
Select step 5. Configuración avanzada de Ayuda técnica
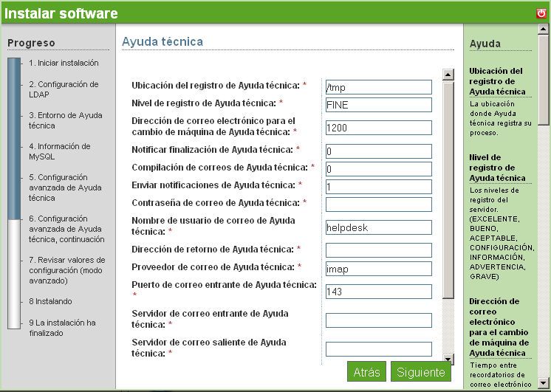tap(65, 188)
